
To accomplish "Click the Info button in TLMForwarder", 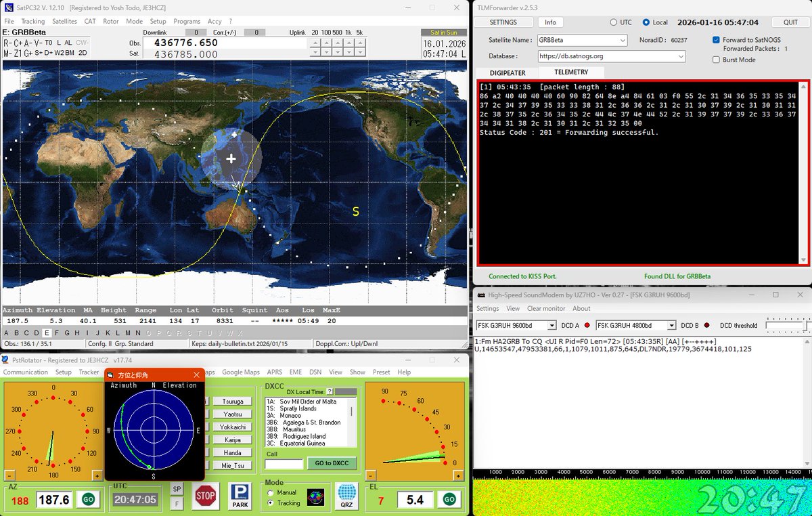I will point(551,22).
